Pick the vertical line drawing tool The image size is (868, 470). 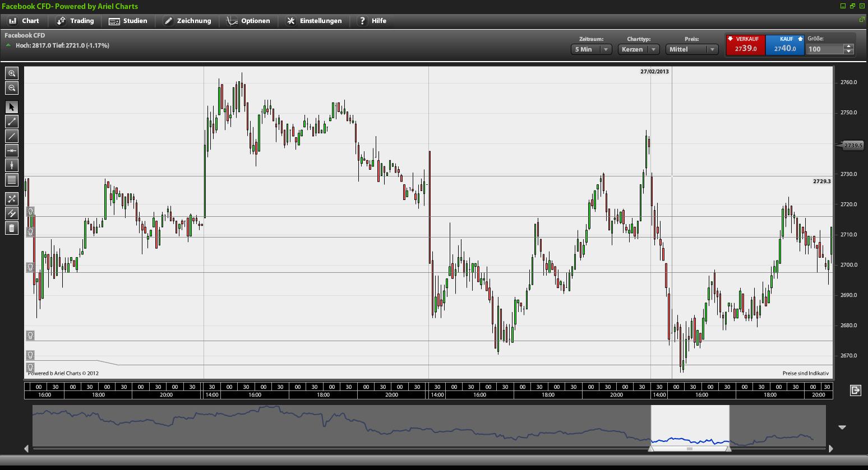[12, 165]
